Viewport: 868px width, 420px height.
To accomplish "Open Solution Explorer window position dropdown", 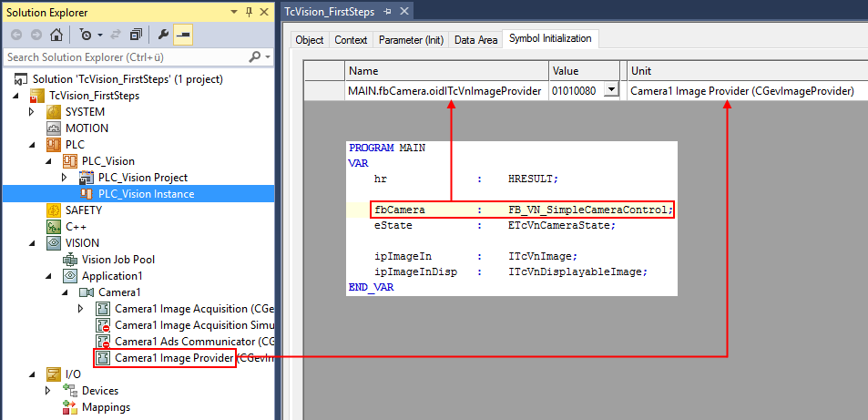I will (232, 12).
